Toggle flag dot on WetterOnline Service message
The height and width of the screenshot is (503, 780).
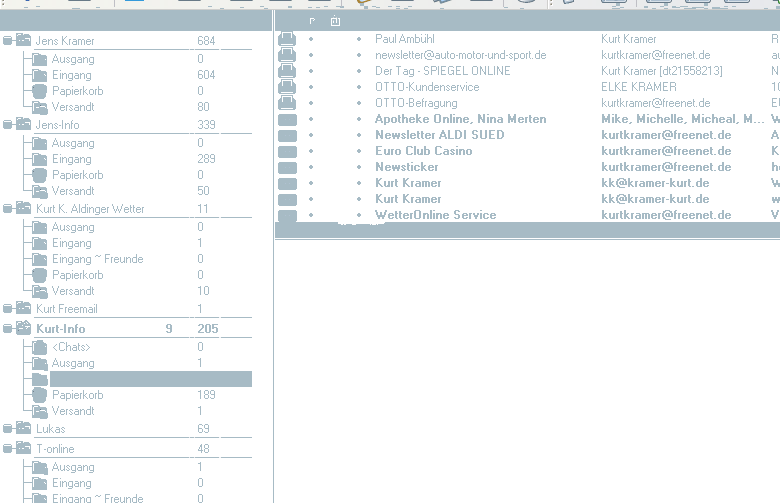click(311, 215)
